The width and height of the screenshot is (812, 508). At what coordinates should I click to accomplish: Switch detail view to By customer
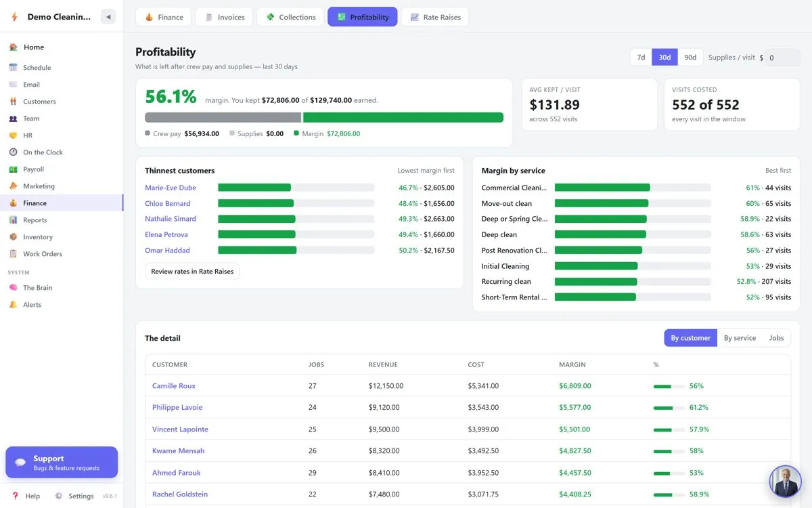[x=690, y=338]
